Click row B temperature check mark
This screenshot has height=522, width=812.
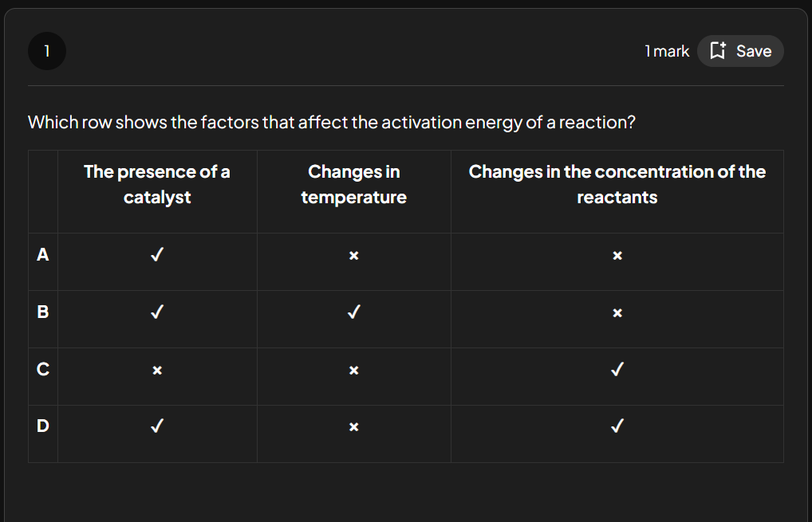click(353, 313)
